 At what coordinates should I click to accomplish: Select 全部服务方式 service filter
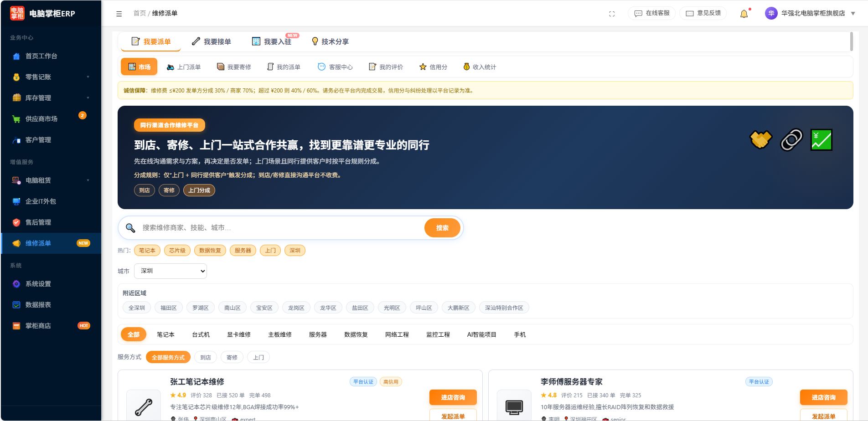168,357
